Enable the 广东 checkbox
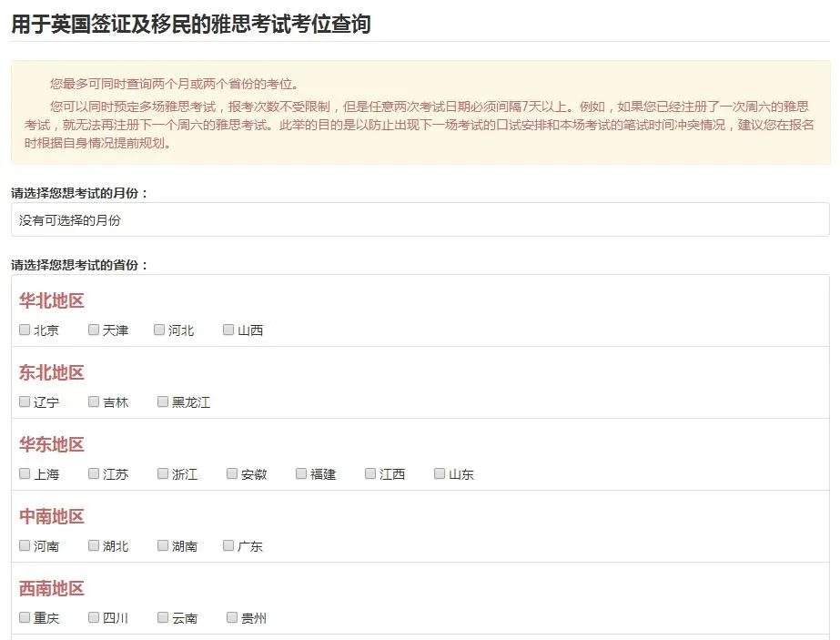 228,545
